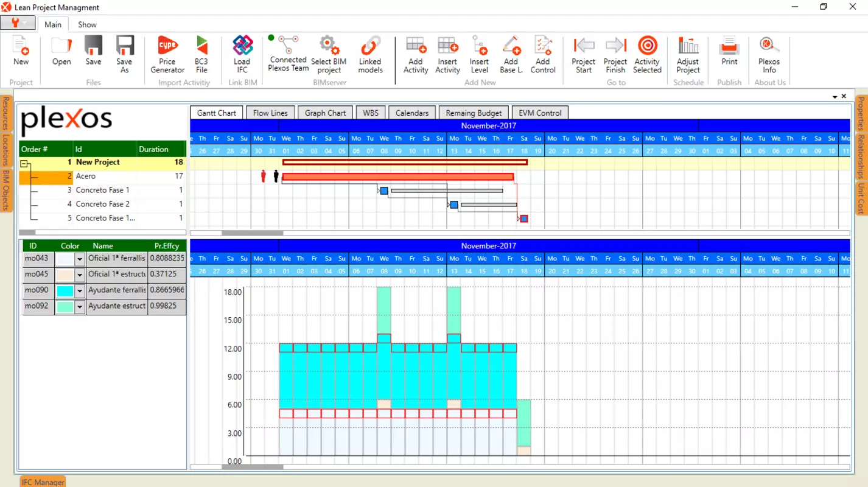
Task: Insert Level in the WBS
Action: pyautogui.click(x=479, y=55)
